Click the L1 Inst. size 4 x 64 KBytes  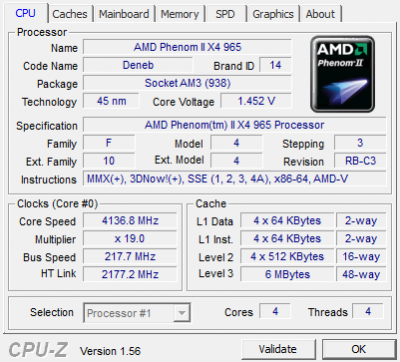click(287, 239)
